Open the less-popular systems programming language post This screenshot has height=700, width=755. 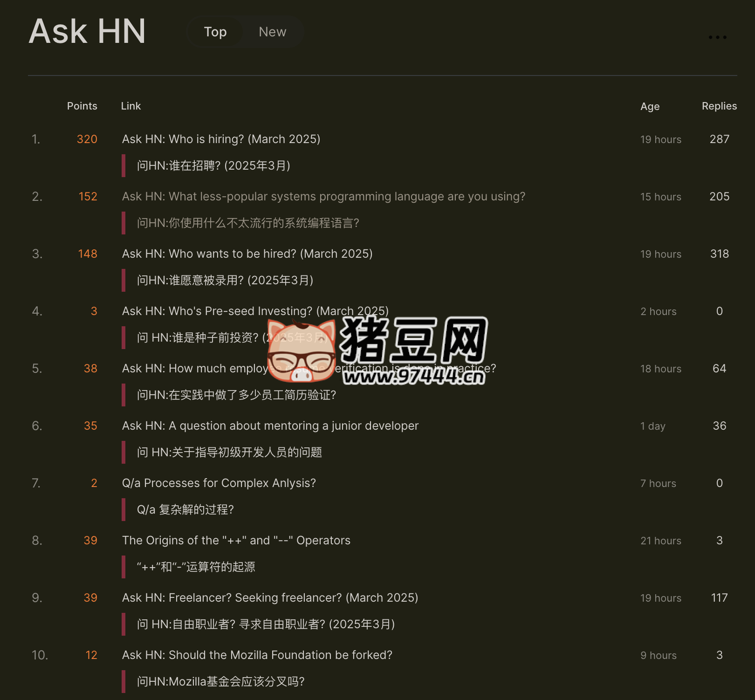[x=323, y=196]
